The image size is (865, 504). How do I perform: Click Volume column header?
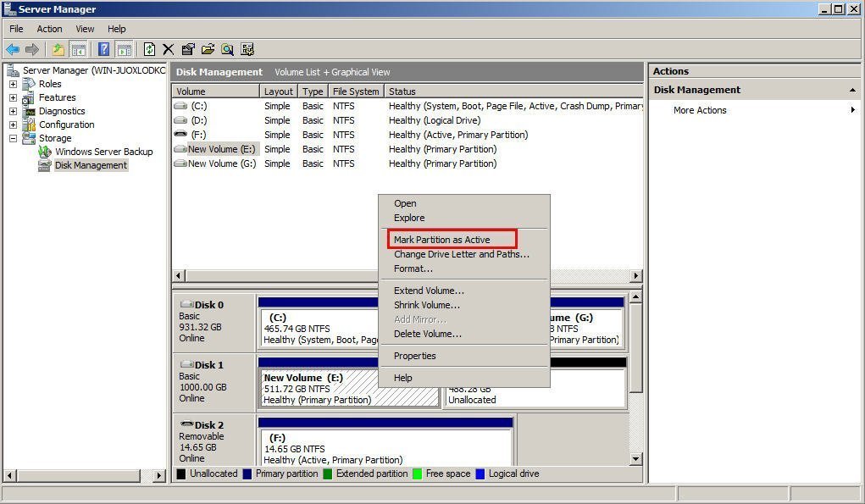216,91
